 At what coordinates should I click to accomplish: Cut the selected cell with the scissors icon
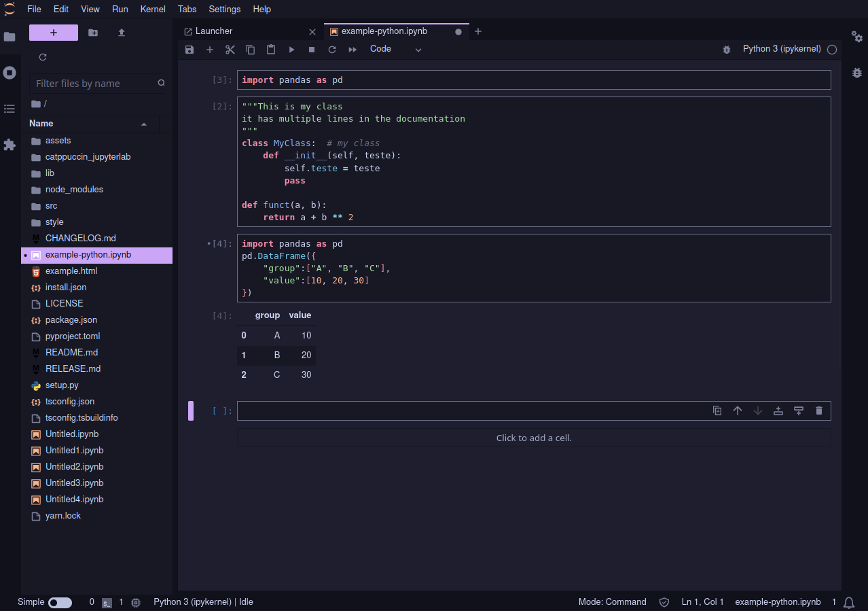(x=230, y=49)
